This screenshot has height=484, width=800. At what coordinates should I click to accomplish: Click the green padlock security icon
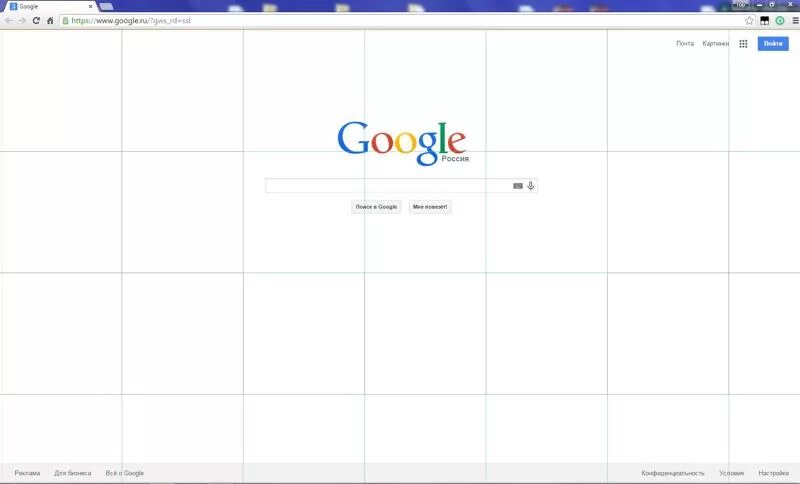point(65,21)
